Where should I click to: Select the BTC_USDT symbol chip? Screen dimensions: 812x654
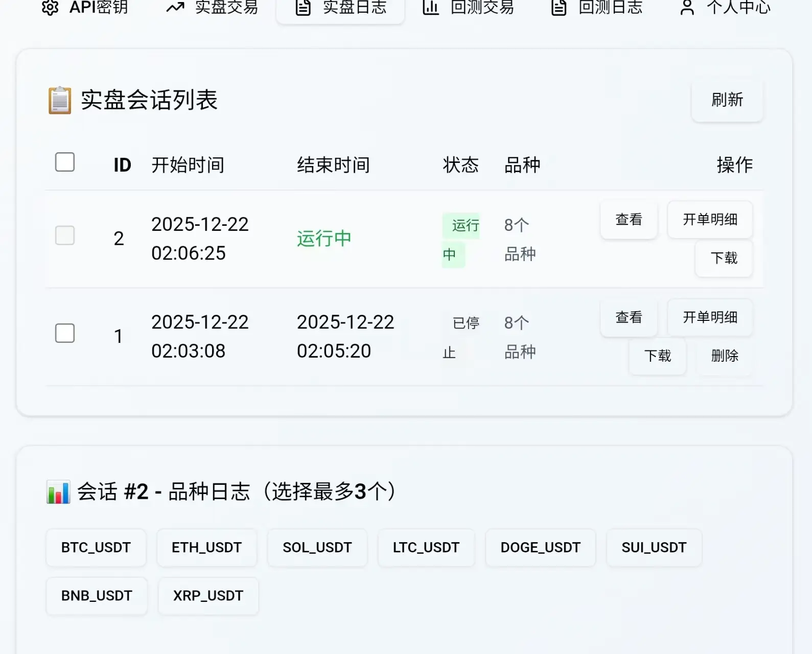96,548
